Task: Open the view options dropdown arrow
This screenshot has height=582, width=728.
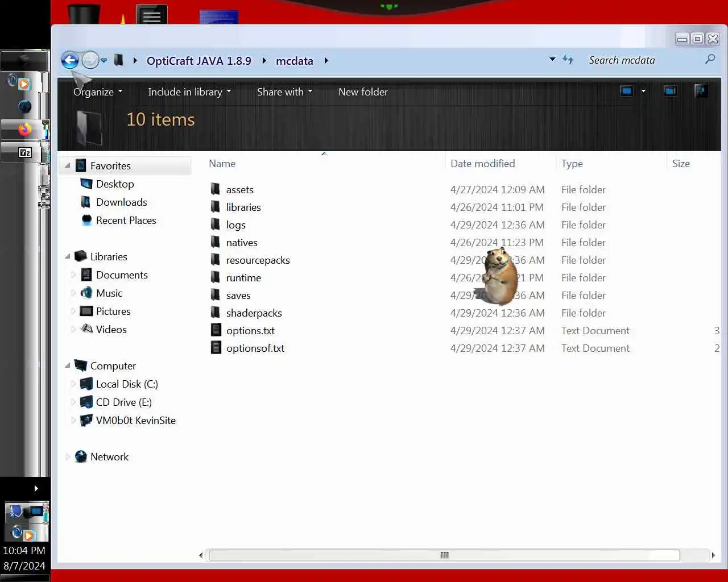Action: pos(643,91)
